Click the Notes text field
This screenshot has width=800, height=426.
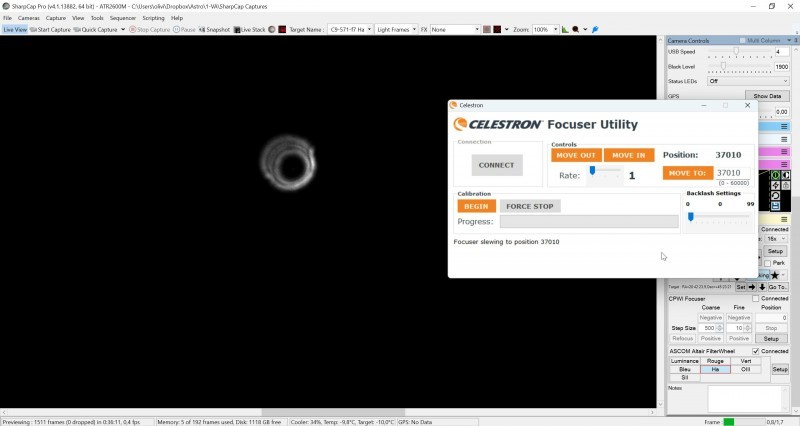coord(748,398)
